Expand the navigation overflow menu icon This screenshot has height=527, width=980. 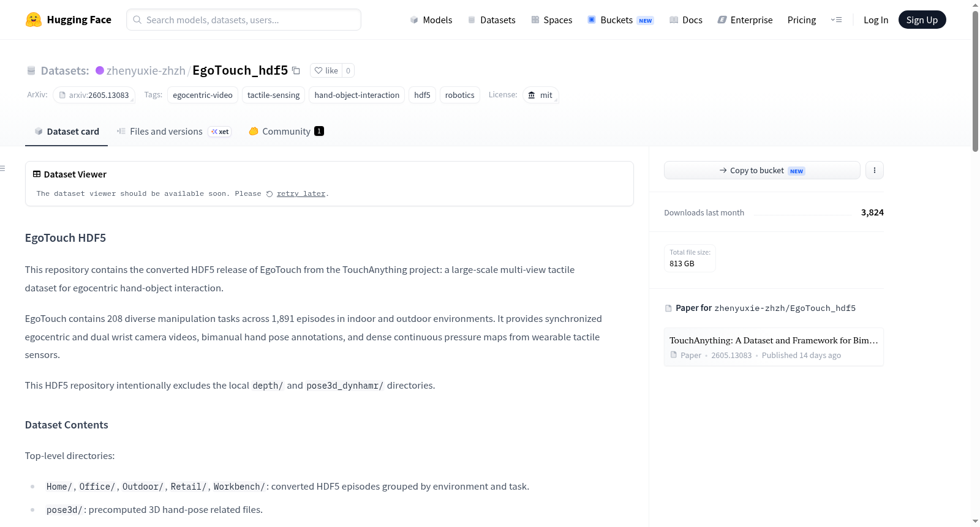tap(836, 20)
